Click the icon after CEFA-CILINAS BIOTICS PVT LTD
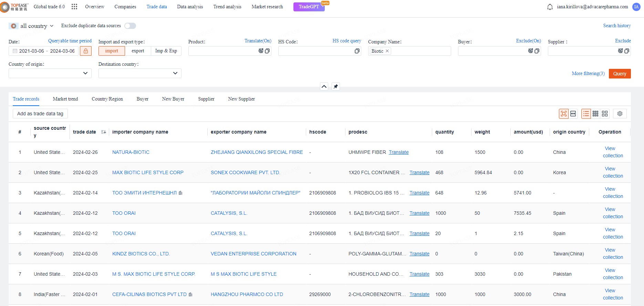Screen dimensions: 644x306 coord(190,294)
